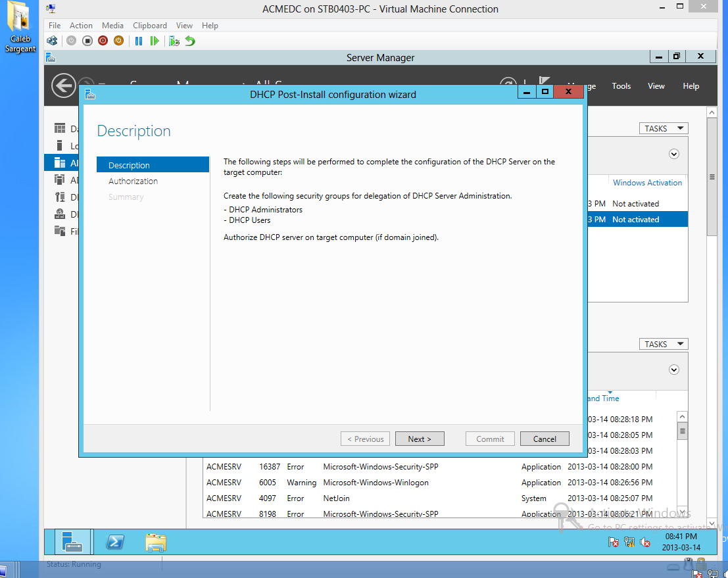Click Action Center flag tray icon
Viewport: 728px width, 578px height.
click(x=614, y=542)
